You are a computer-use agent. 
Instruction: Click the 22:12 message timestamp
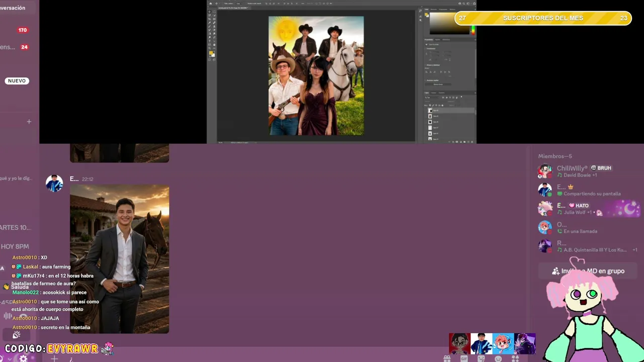pyautogui.click(x=88, y=179)
